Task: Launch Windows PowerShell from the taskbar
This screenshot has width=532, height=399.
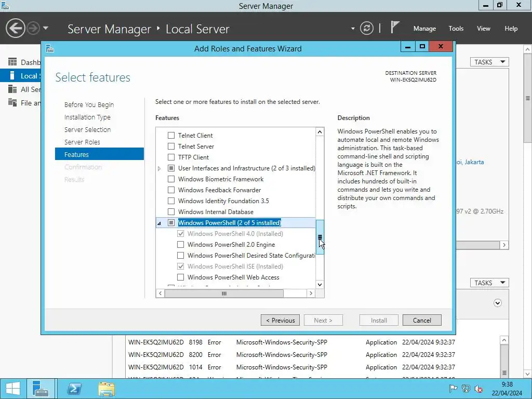Action: [x=74, y=389]
